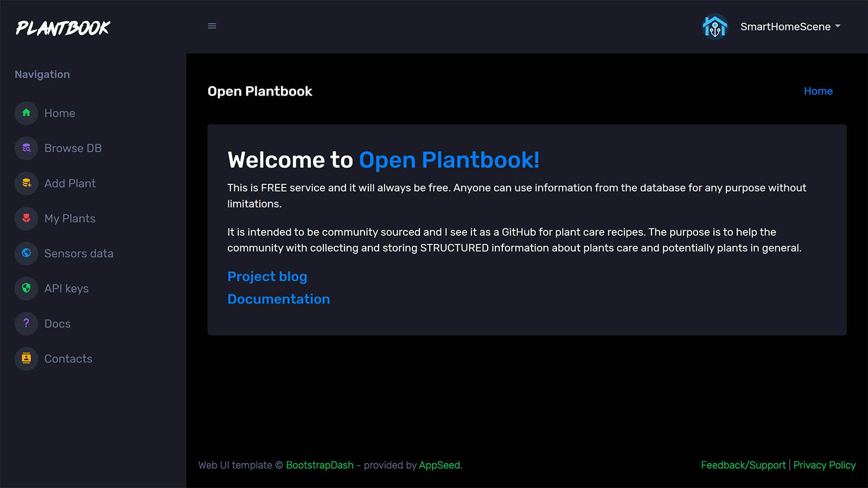The height and width of the screenshot is (488, 868).
Task: Click the red My Plants flower icon
Action: pyautogui.click(x=26, y=218)
